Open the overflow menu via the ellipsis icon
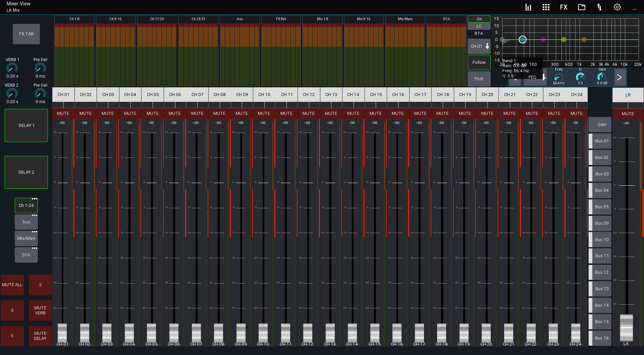Viewport: 644px width, 355px height. point(635,9)
